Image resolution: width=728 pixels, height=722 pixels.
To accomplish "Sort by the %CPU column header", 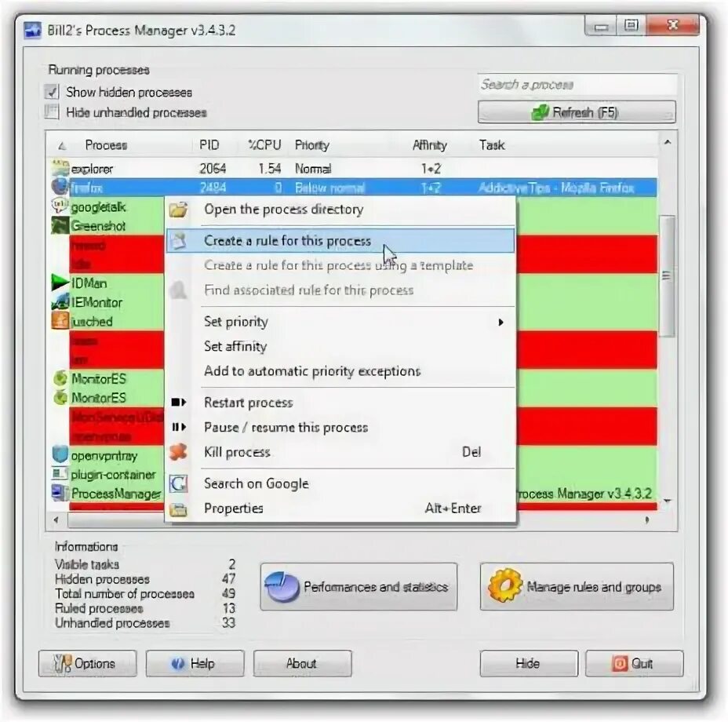I will coord(264,145).
